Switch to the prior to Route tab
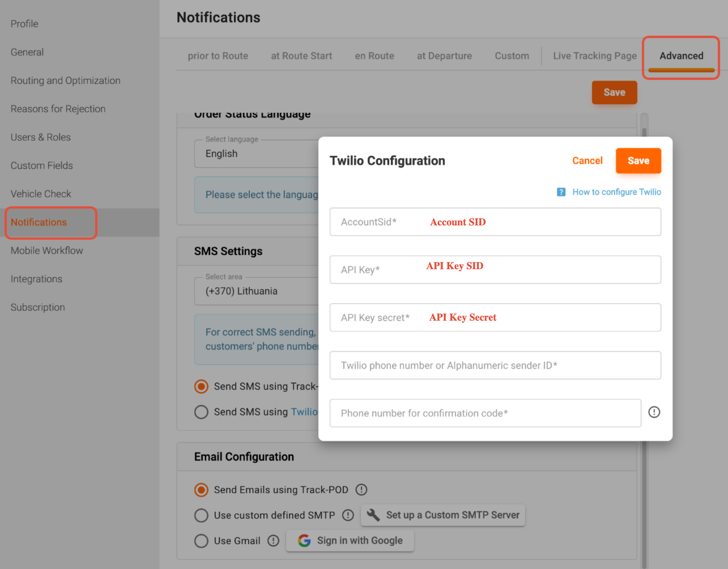 [x=218, y=56]
